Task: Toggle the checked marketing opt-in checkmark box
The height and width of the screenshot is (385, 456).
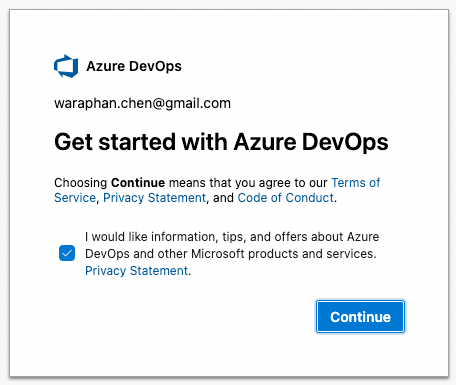Action: [x=67, y=253]
